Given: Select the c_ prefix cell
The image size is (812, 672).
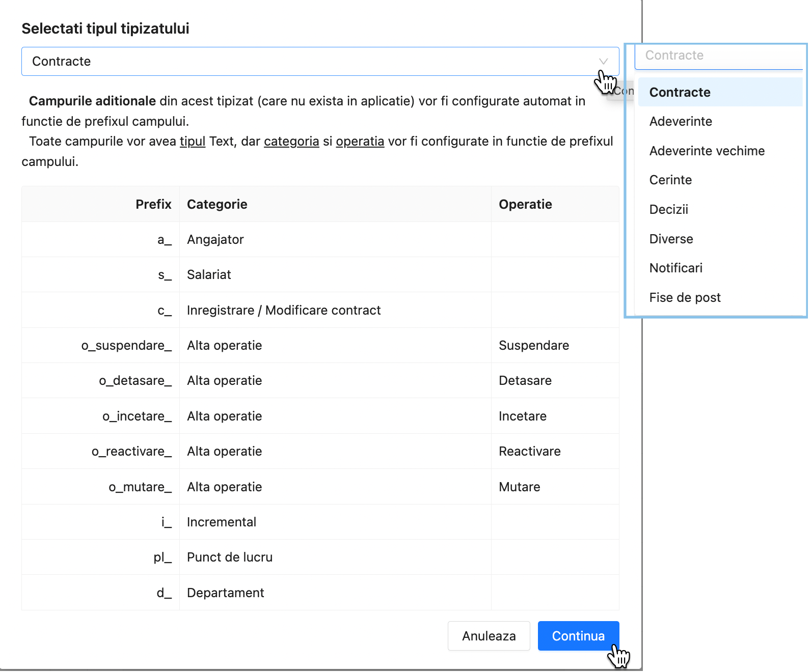Looking at the screenshot, I should click(x=101, y=310).
